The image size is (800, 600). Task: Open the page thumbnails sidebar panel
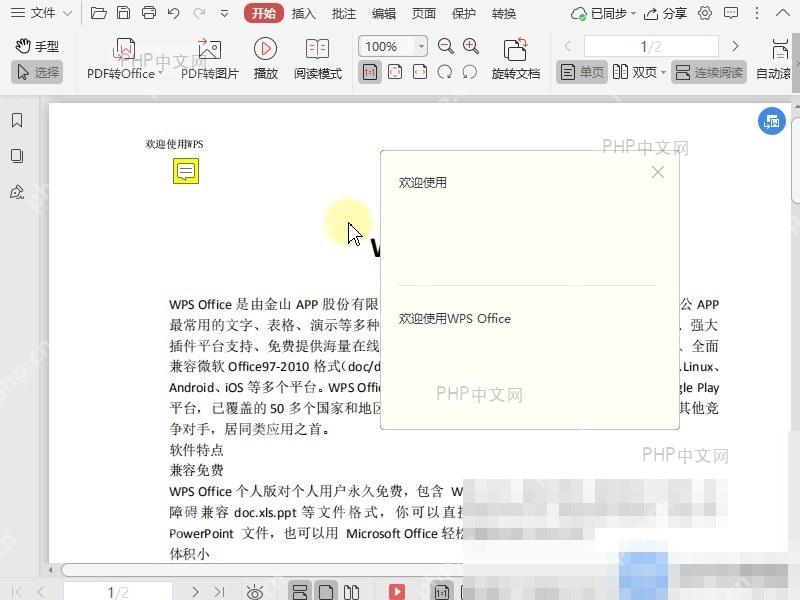click(17, 156)
